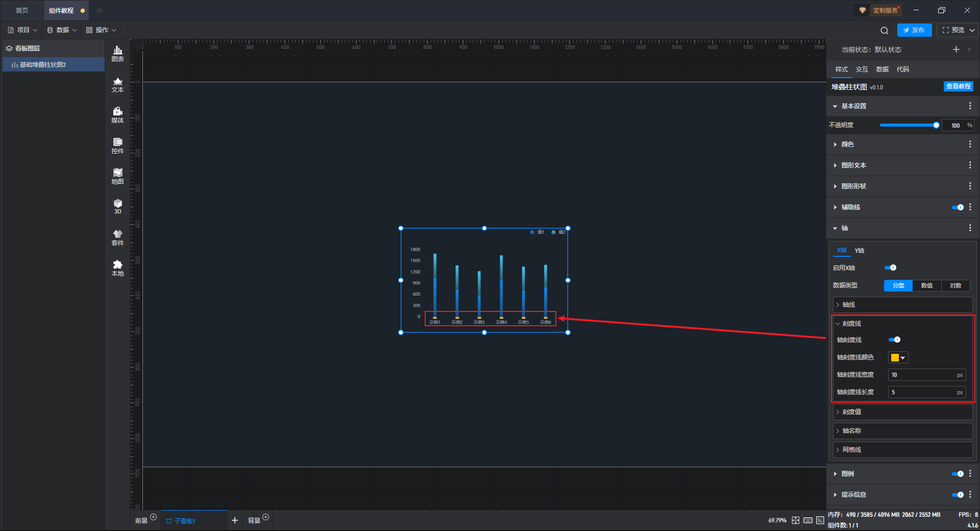Click the 轴刻度线宽度 input field
The height and width of the screenshot is (531, 980).
pos(927,375)
